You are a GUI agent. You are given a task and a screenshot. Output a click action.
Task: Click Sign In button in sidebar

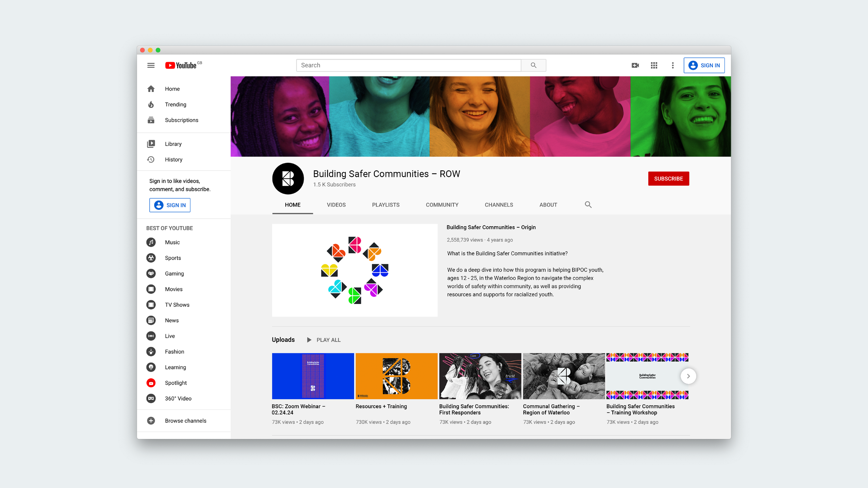click(x=170, y=205)
